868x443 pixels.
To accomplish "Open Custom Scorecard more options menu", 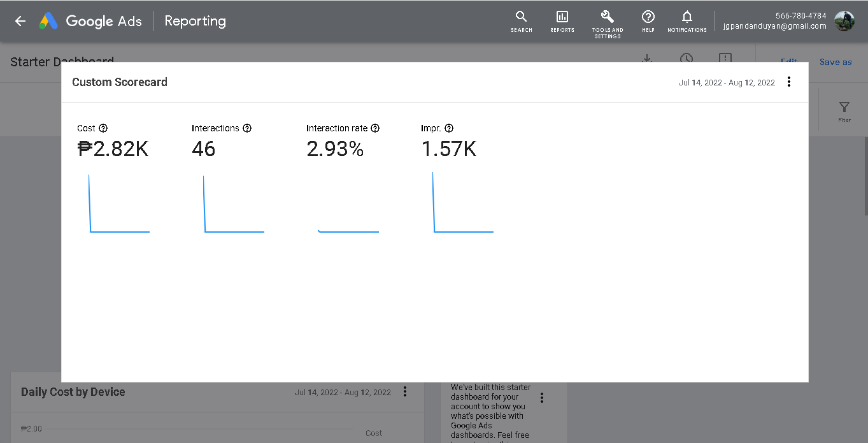I will [789, 82].
